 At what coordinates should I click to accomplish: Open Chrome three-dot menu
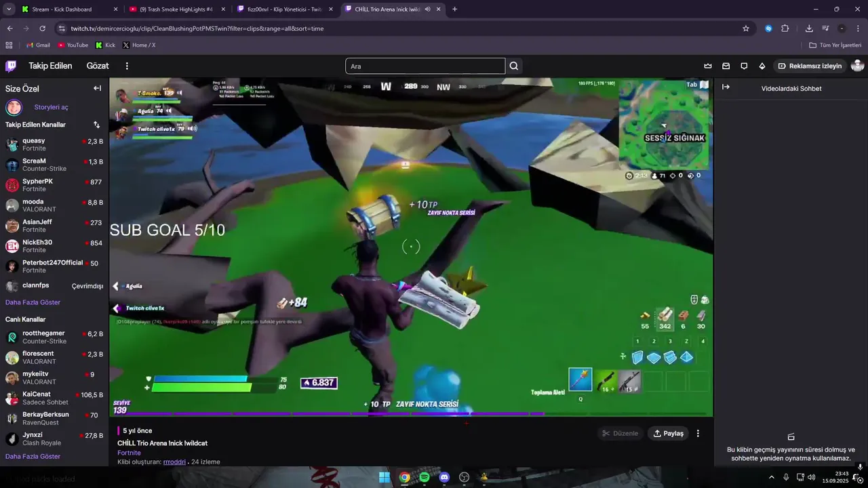pos(858,28)
